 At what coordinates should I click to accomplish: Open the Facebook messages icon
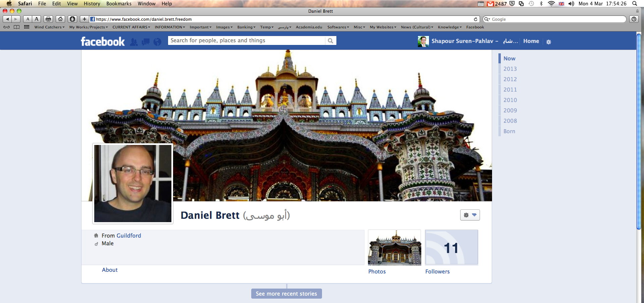146,42
